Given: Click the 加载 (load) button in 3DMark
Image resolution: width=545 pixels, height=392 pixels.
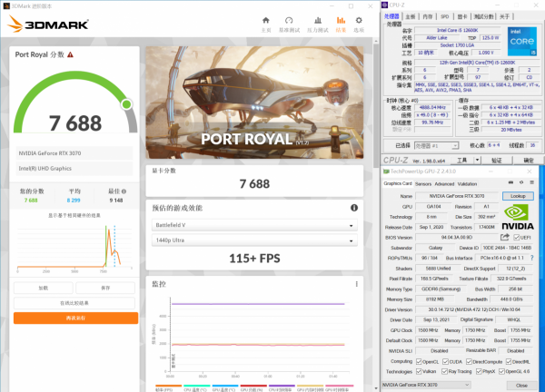Looking at the screenshot, I should click(44, 288).
